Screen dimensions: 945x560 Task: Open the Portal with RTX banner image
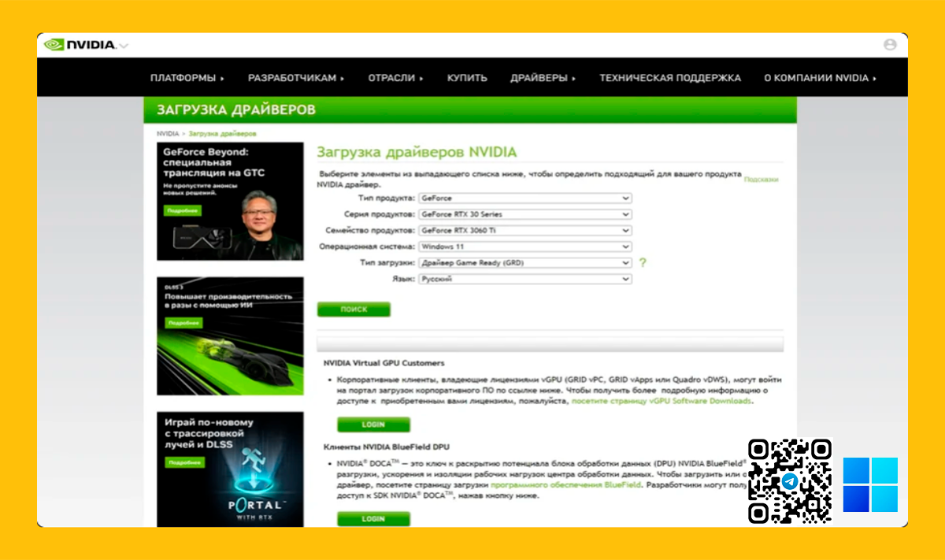coord(230,469)
